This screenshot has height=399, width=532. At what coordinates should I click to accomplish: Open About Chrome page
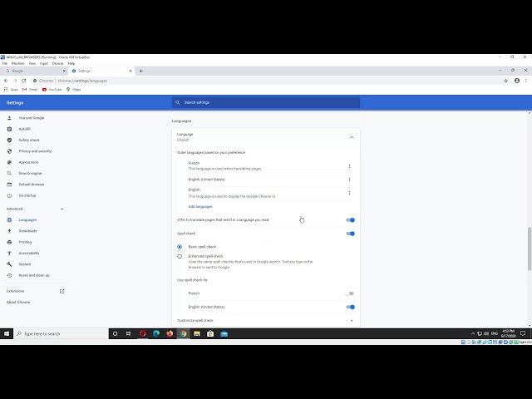[18, 303]
